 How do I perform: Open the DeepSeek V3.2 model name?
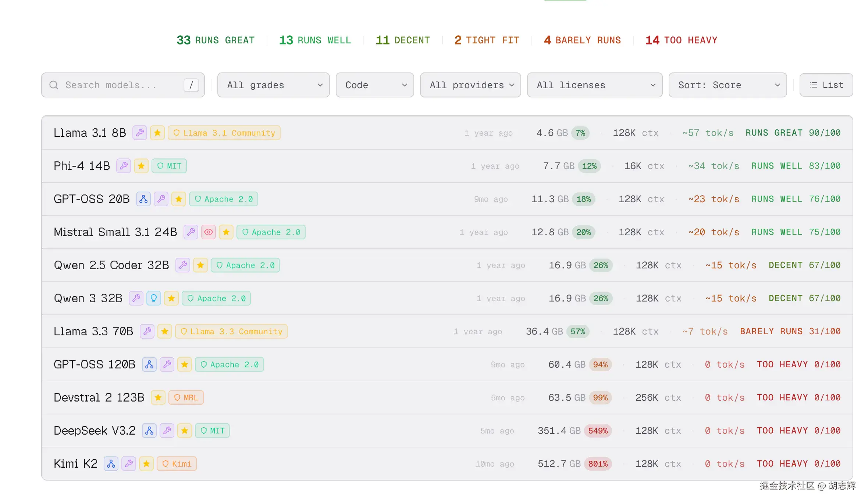click(x=95, y=431)
